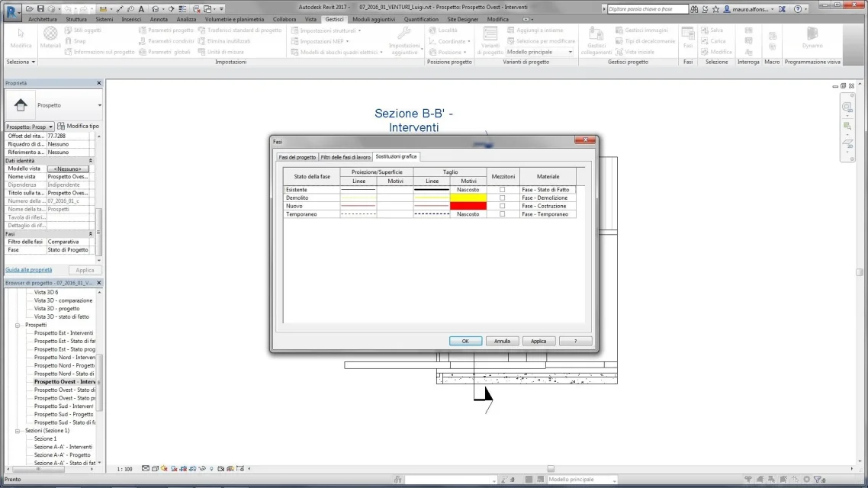The height and width of the screenshot is (488, 868).
Task: Click the Snap settings icon
Action: (x=76, y=41)
